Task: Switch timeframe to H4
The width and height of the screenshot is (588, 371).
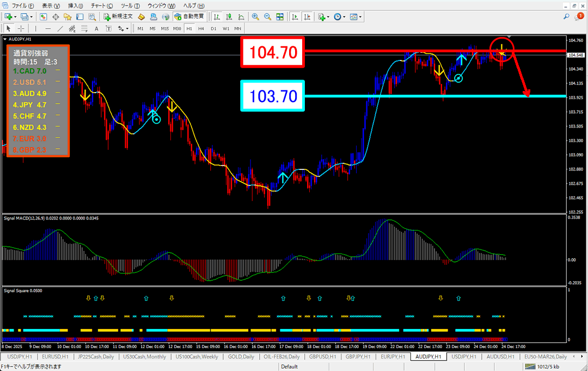Action: pyautogui.click(x=201, y=28)
